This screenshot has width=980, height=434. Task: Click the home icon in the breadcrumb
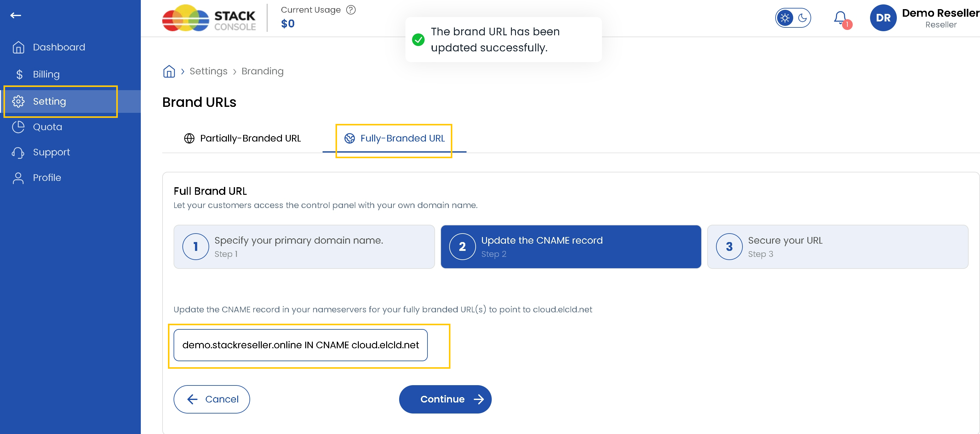click(169, 71)
